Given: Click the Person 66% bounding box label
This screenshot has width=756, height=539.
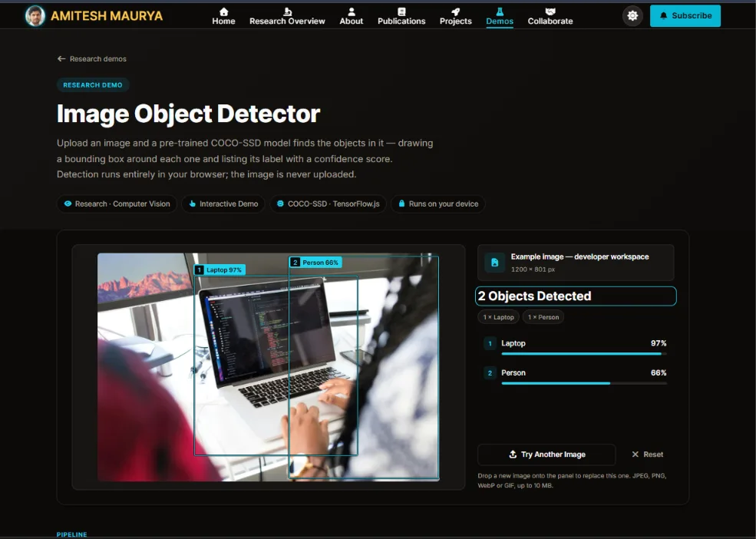Looking at the screenshot, I should [315, 262].
